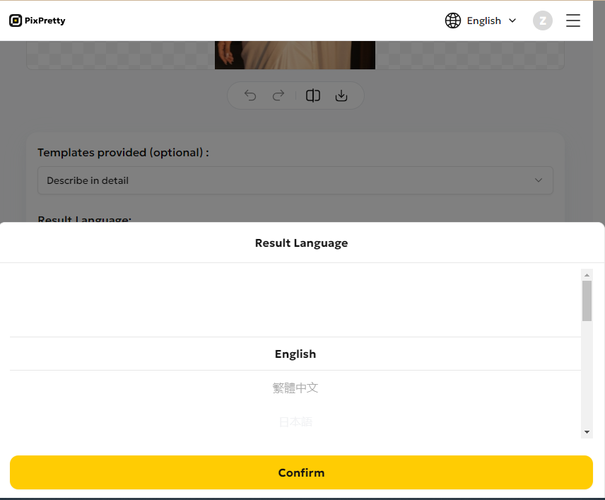The image size is (605, 500).
Task: Click the chevron in the templates dropdown
Action: pos(538,180)
